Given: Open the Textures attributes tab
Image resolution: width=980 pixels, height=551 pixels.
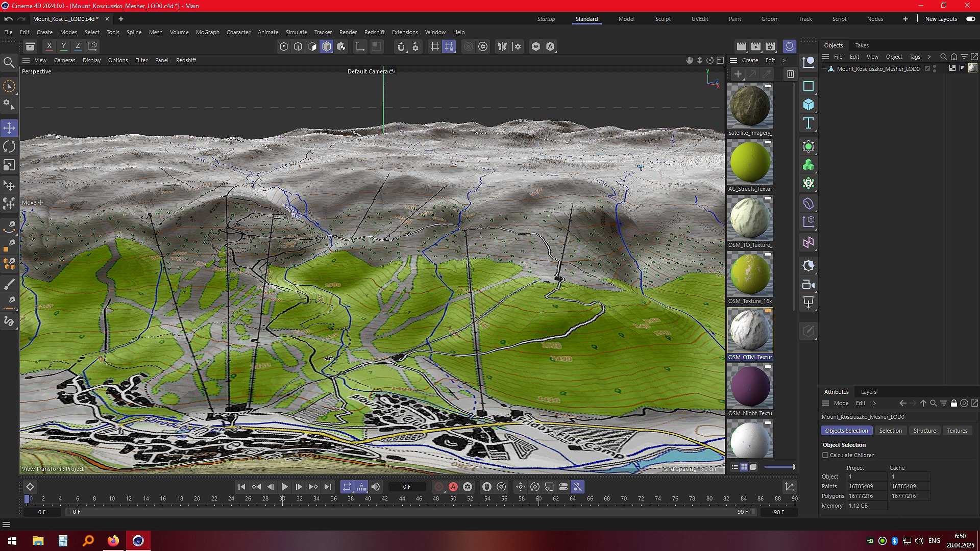Looking at the screenshot, I should 957,431.
